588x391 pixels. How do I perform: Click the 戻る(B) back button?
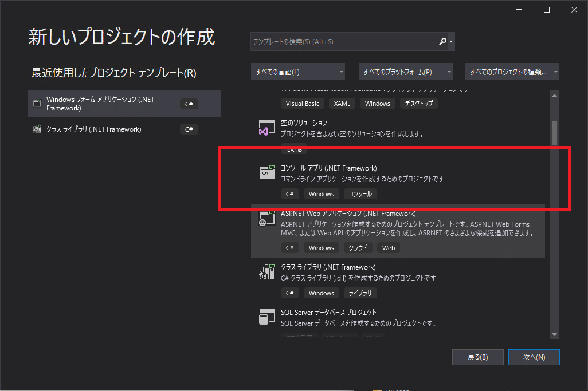tap(478, 357)
